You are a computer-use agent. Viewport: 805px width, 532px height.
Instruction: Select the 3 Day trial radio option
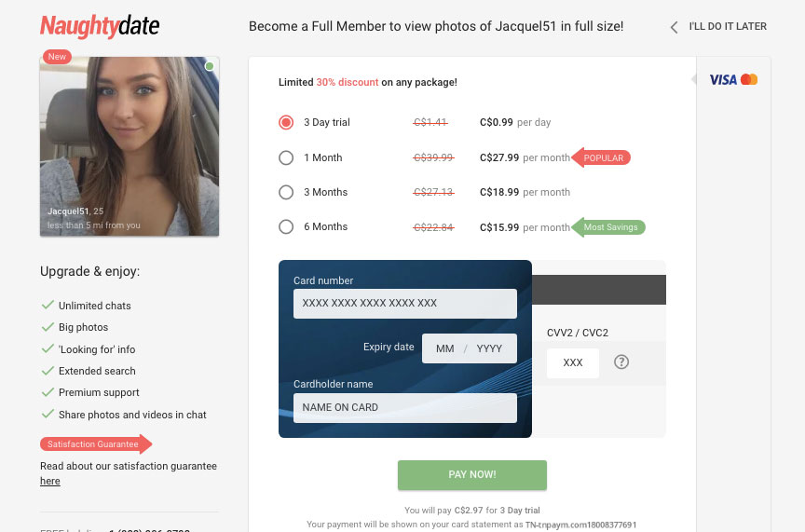(x=286, y=123)
